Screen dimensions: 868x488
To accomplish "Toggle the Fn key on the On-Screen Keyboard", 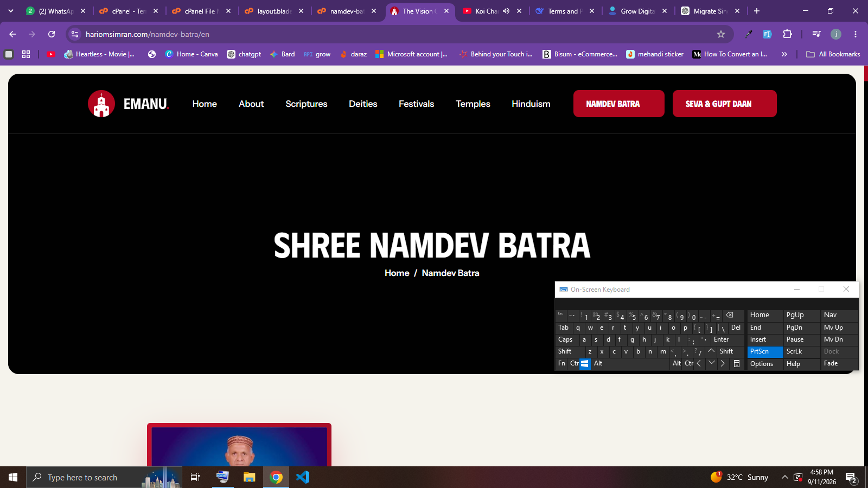I will [x=561, y=364].
